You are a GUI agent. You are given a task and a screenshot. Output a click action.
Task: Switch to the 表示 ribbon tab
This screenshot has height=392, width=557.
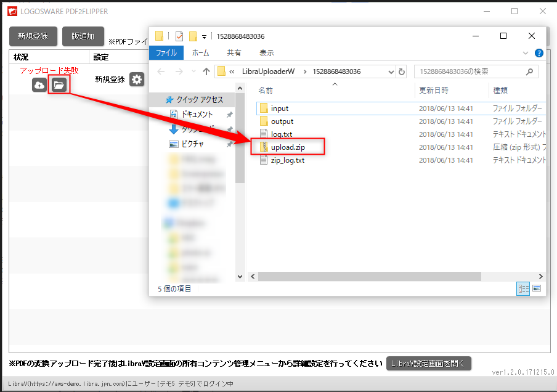[267, 53]
